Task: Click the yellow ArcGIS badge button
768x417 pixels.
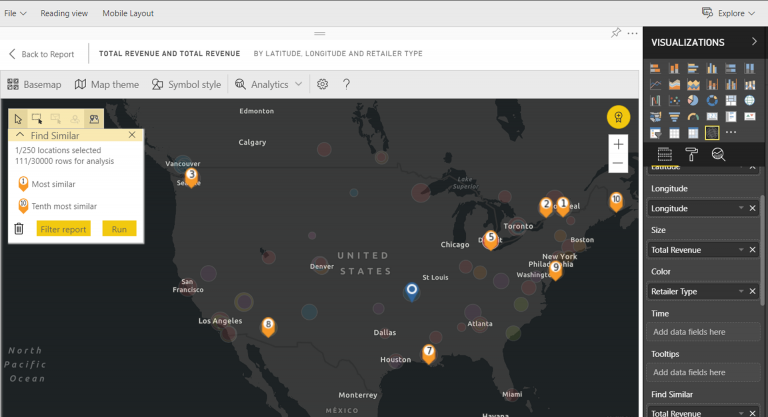Action: 618,117
